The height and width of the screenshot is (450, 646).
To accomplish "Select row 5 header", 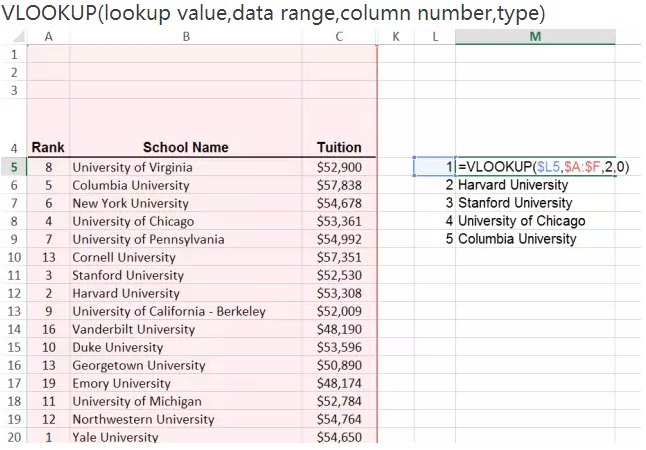I will pos(14,167).
